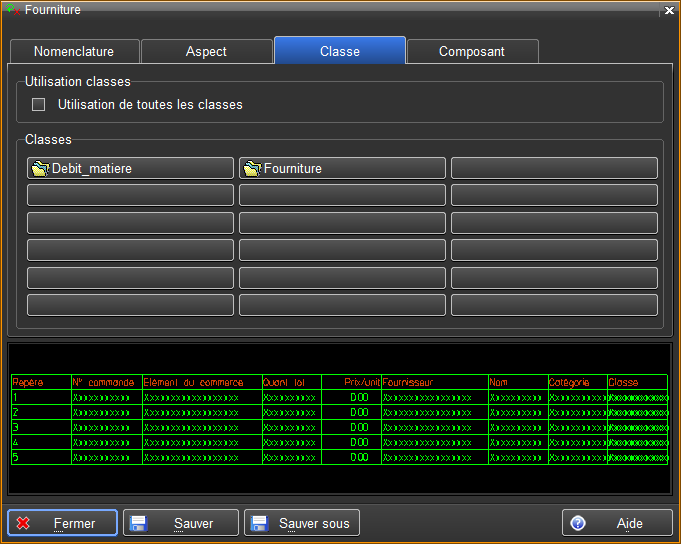The width and height of the screenshot is (681, 544).
Task: Click the floppy disk icon on Sauver sous
Action: click(260, 523)
